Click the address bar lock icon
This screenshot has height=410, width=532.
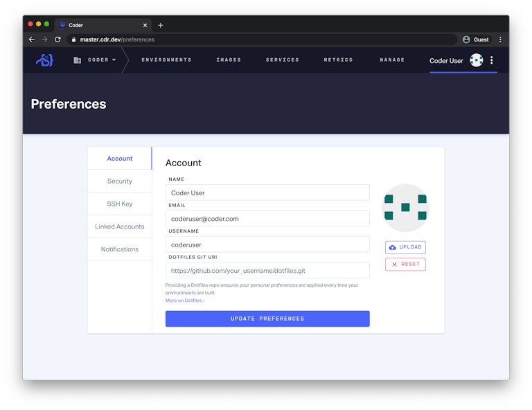[73, 39]
